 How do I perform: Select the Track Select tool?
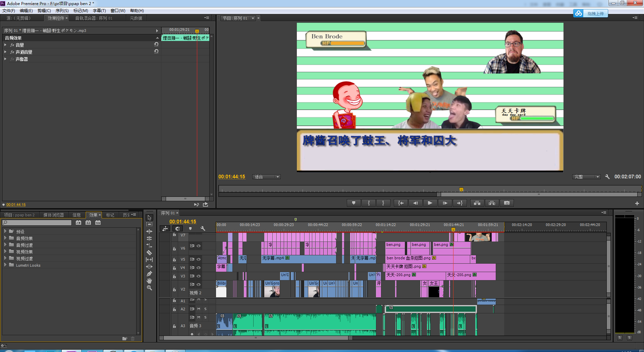150,224
